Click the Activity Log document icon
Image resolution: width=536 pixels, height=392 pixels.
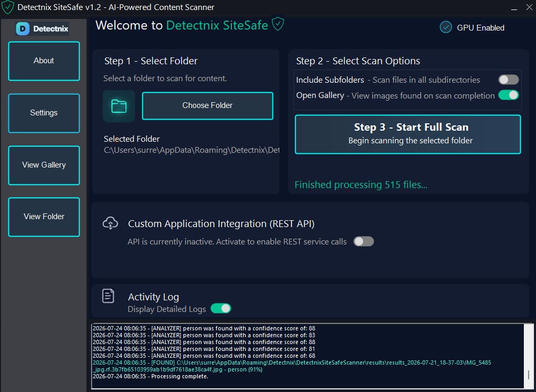pos(108,296)
